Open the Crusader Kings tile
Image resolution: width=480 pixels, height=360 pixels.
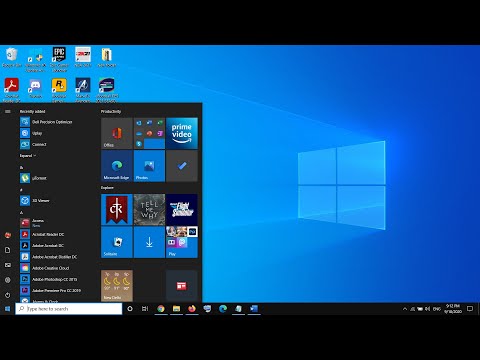click(117, 210)
